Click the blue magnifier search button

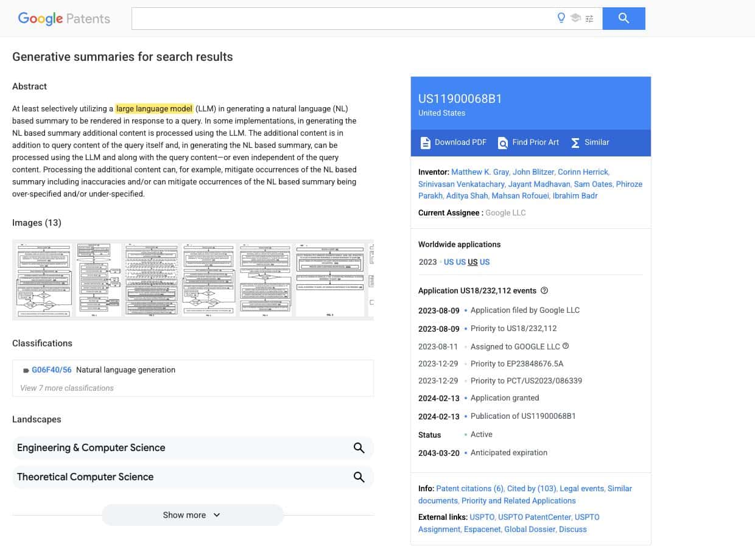click(x=623, y=18)
